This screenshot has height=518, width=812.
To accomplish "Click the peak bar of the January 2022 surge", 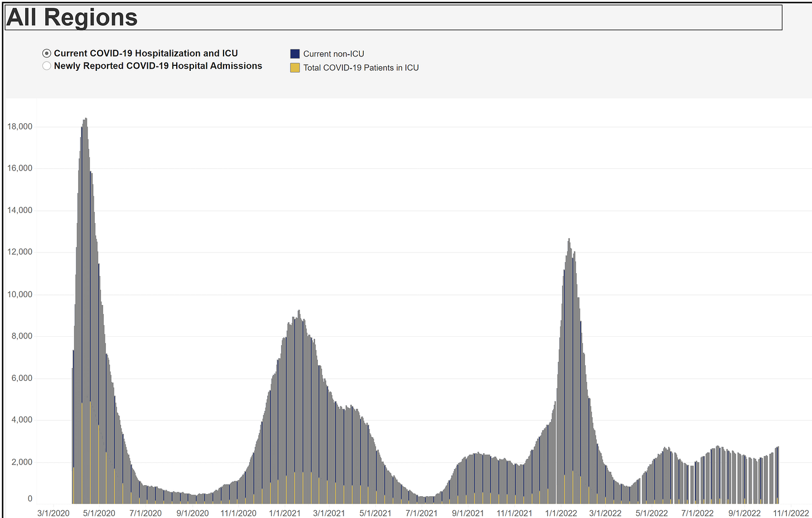I will [x=569, y=371].
